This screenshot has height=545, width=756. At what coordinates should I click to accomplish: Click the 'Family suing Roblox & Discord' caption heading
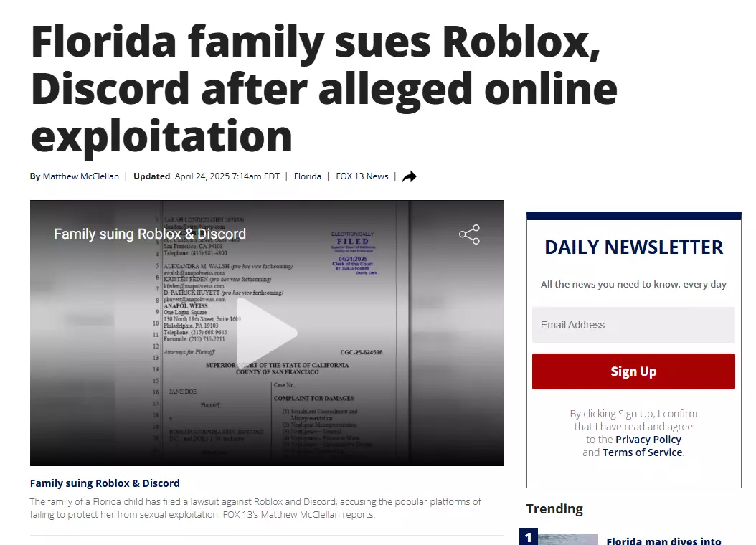coord(105,483)
